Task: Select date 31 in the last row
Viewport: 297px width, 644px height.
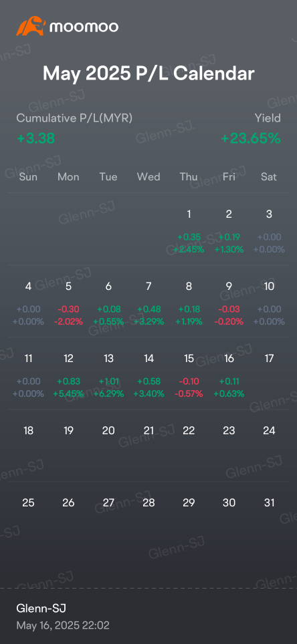Action: click(269, 503)
